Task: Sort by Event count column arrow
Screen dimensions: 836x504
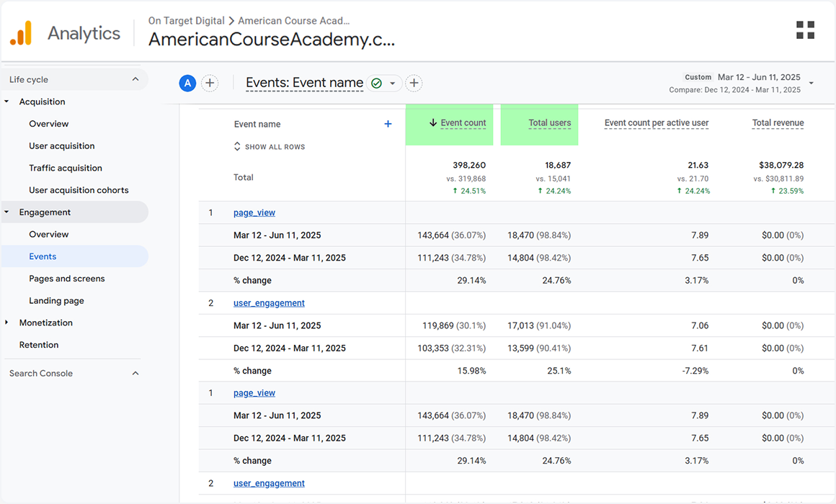Action: [x=433, y=123]
